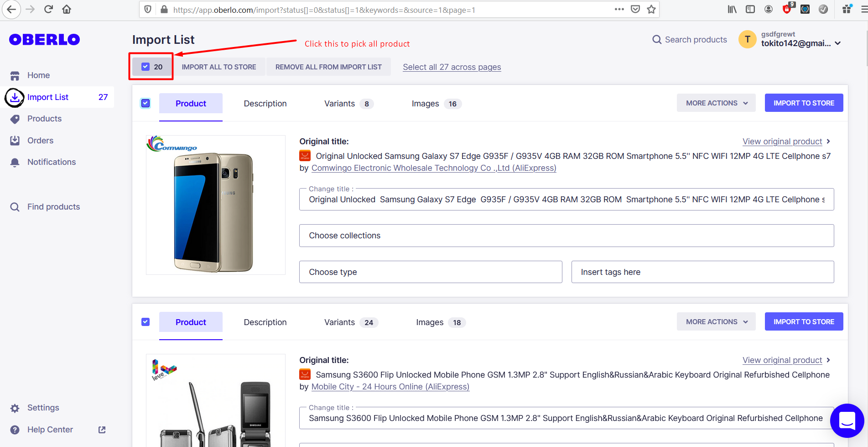The image size is (868, 447).
Task: Click the Samsung S3600 Flip product thumbnail
Action: [x=216, y=400]
